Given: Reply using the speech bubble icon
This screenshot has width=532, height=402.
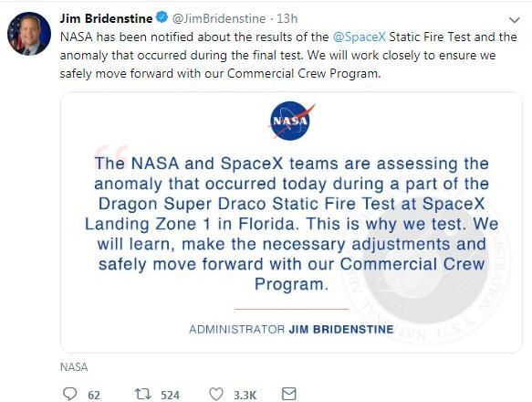Looking at the screenshot, I should [x=70, y=394].
